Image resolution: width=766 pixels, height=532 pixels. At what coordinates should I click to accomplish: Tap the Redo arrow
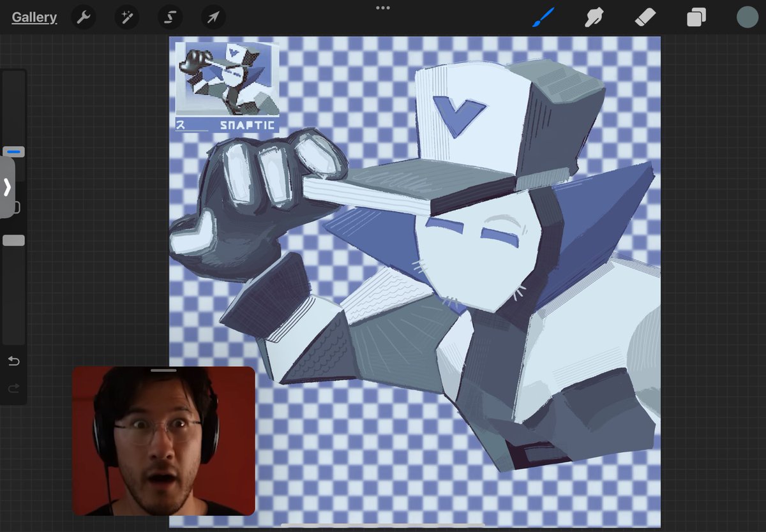click(13, 388)
